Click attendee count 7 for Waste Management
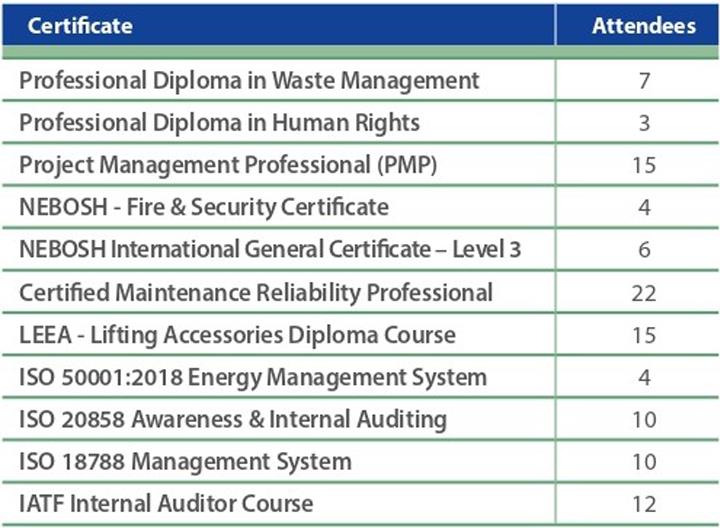 [644, 81]
